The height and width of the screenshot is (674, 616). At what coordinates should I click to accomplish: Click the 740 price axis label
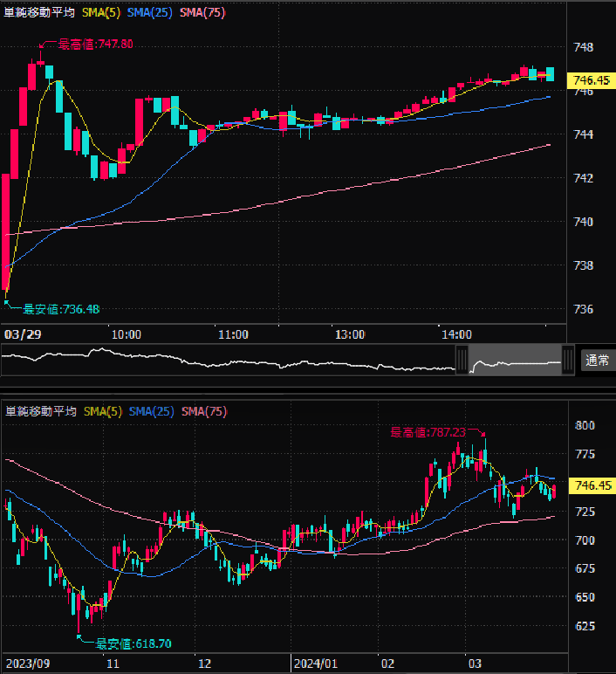click(x=584, y=222)
